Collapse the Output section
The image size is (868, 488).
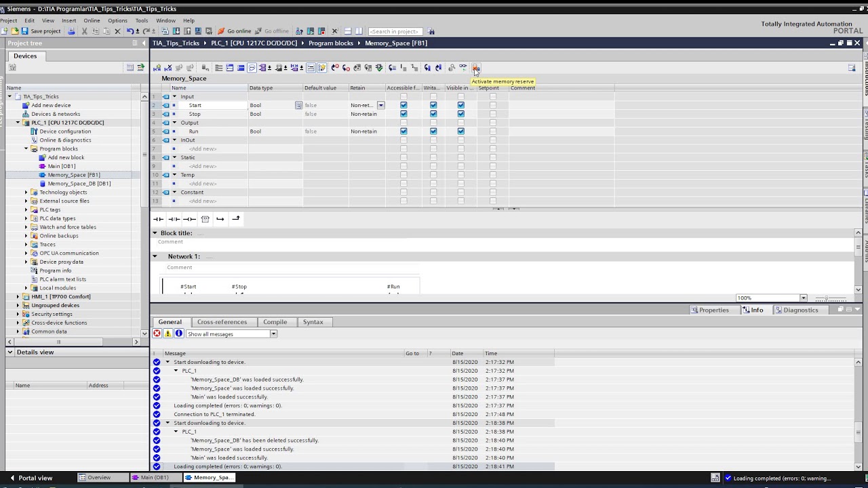coord(174,123)
